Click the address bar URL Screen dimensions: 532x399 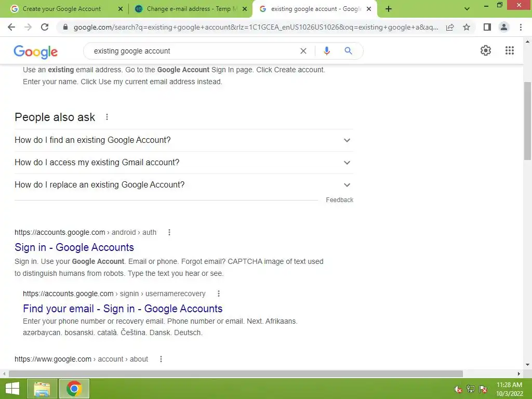256,27
